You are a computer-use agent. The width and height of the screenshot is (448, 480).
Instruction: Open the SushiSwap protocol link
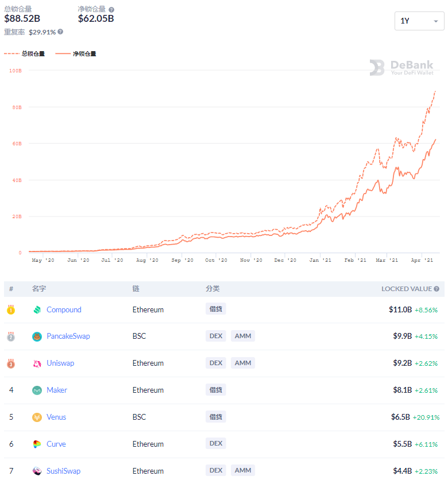click(x=63, y=471)
